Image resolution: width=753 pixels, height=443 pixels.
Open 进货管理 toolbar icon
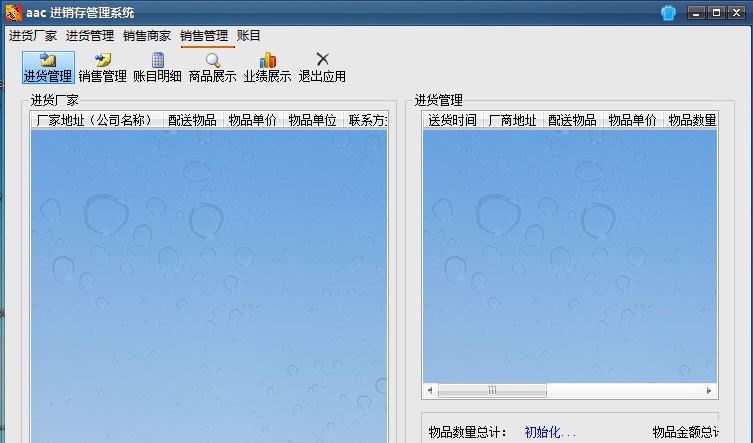coord(48,67)
